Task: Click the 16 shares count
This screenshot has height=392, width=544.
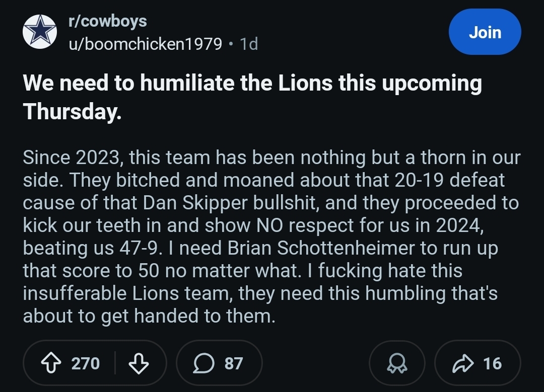Action: coord(492,363)
